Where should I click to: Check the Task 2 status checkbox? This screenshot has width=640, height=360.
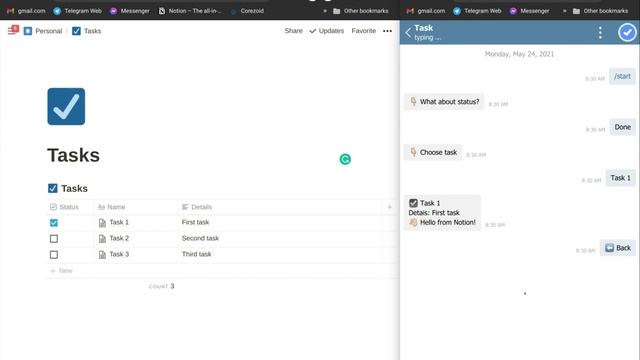point(54,239)
